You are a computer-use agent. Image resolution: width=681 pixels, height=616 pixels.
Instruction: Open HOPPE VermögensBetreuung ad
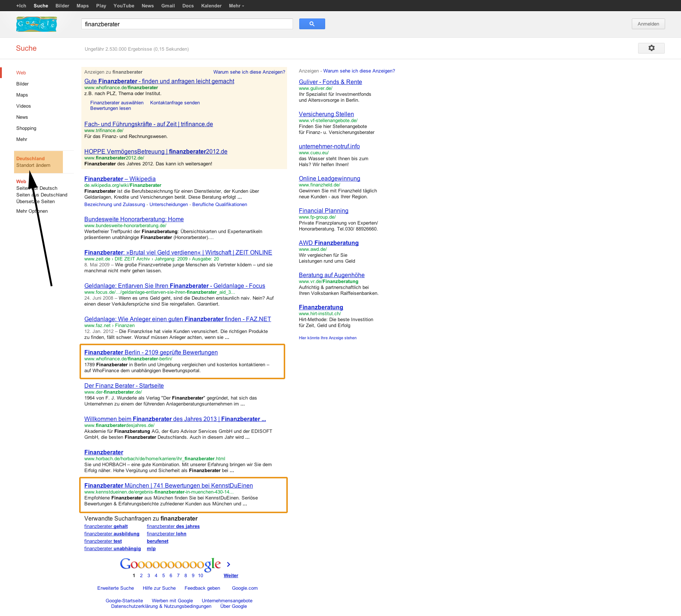(x=156, y=152)
